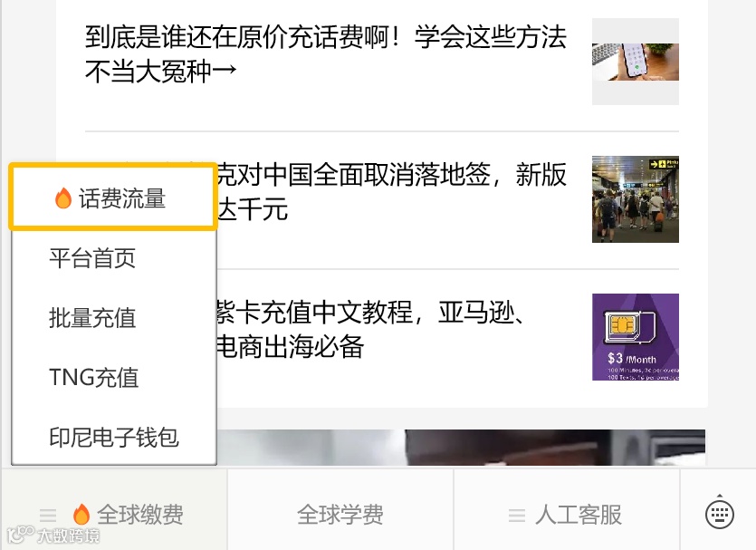Expand 全球缴费 bottom menu
The width and height of the screenshot is (756, 550).
[x=114, y=515]
